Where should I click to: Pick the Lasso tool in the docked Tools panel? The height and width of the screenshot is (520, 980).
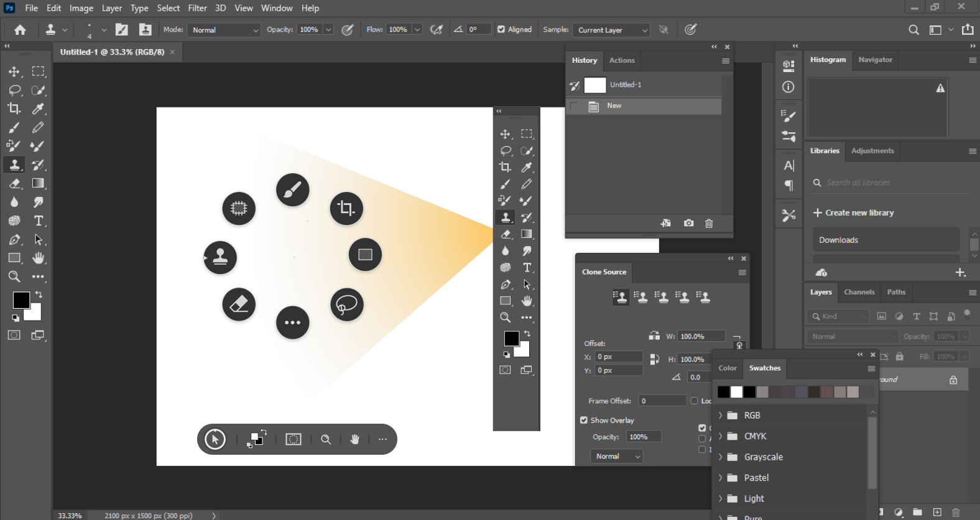coord(14,90)
